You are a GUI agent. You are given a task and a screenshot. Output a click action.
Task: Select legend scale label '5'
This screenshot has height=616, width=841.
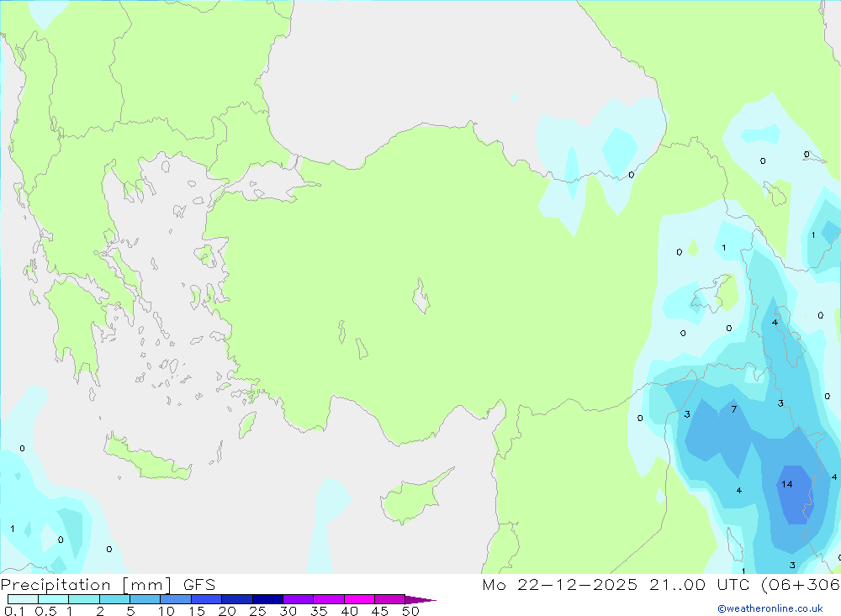(x=130, y=611)
